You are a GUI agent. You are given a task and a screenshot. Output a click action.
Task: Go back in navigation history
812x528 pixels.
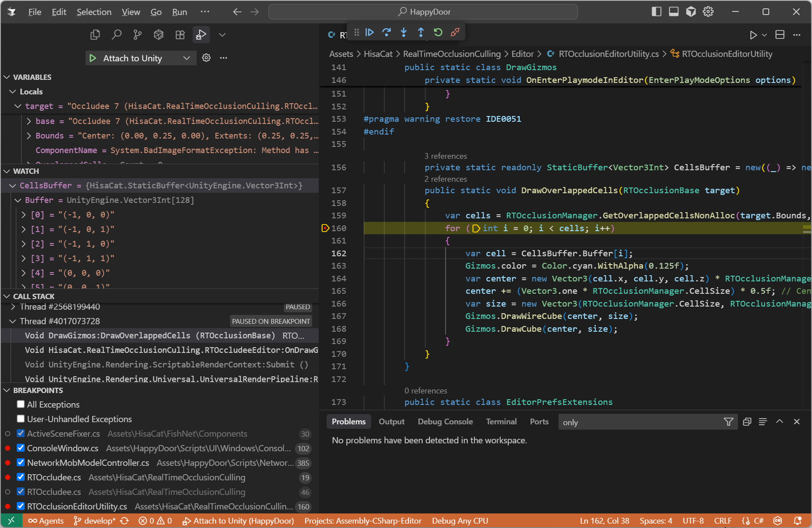(x=237, y=12)
